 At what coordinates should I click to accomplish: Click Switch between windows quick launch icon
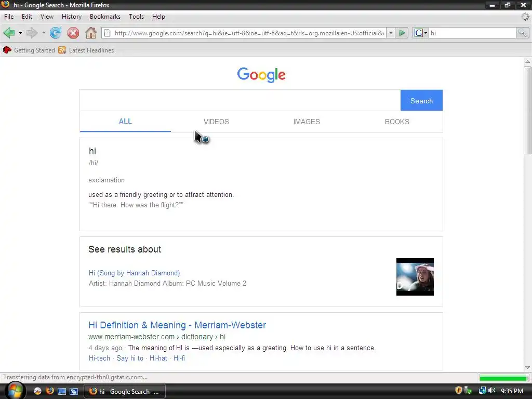click(74, 391)
